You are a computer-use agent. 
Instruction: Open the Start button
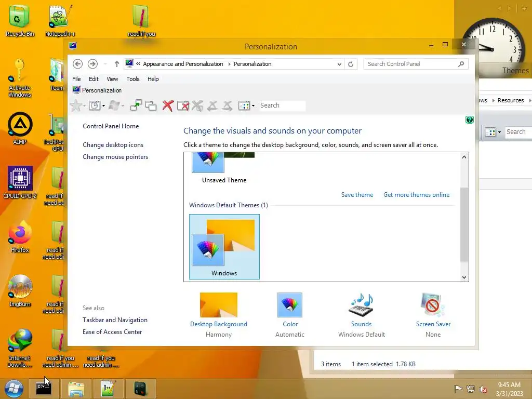pyautogui.click(x=14, y=389)
